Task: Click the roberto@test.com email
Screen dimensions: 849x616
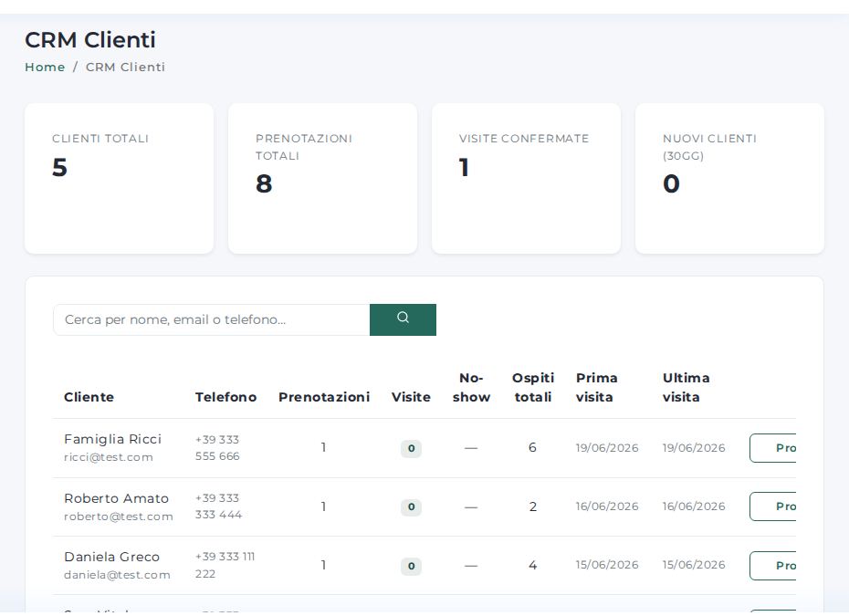Action: [x=119, y=517]
